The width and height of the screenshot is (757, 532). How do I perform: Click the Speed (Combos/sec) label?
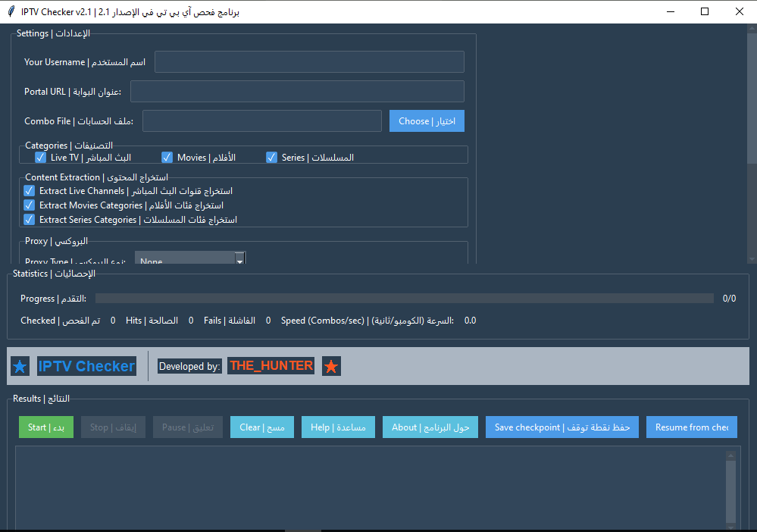click(368, 321)
